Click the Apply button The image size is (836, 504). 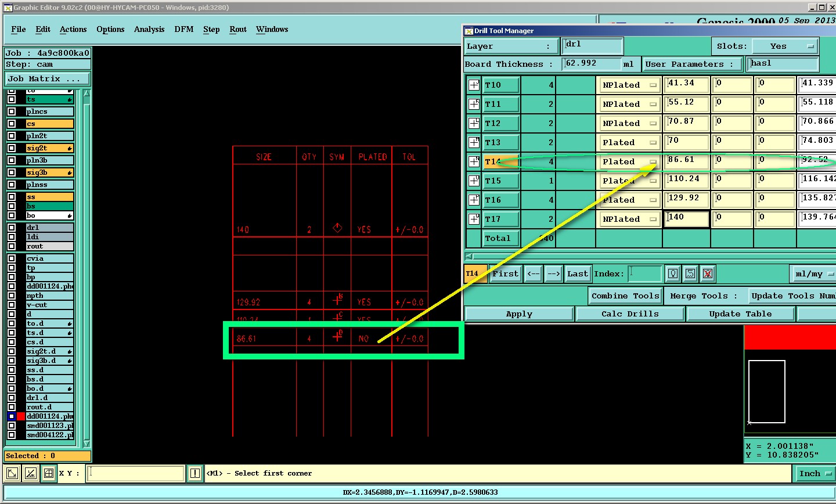tap(519, 314)
